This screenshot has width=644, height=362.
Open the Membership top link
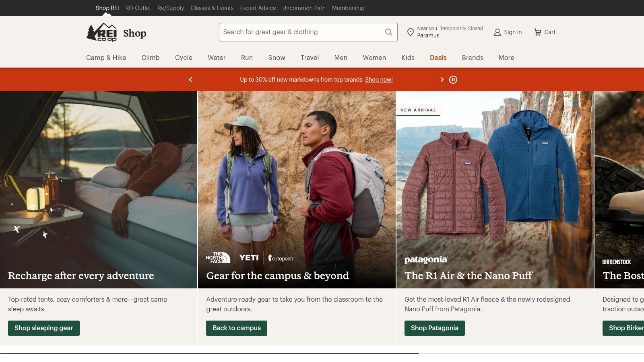[348, 8]
